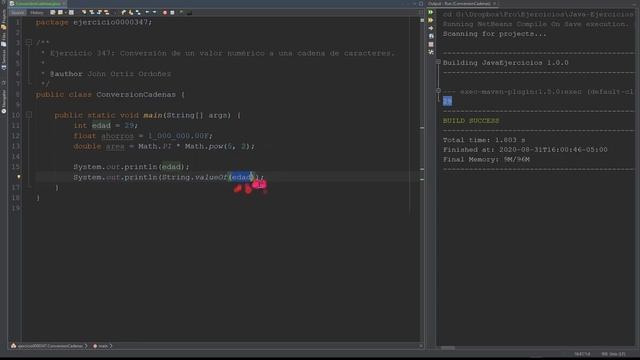Click the Previous Bookmark toolbar icon
The image size is (640, 360).
(x=124, y=13)
